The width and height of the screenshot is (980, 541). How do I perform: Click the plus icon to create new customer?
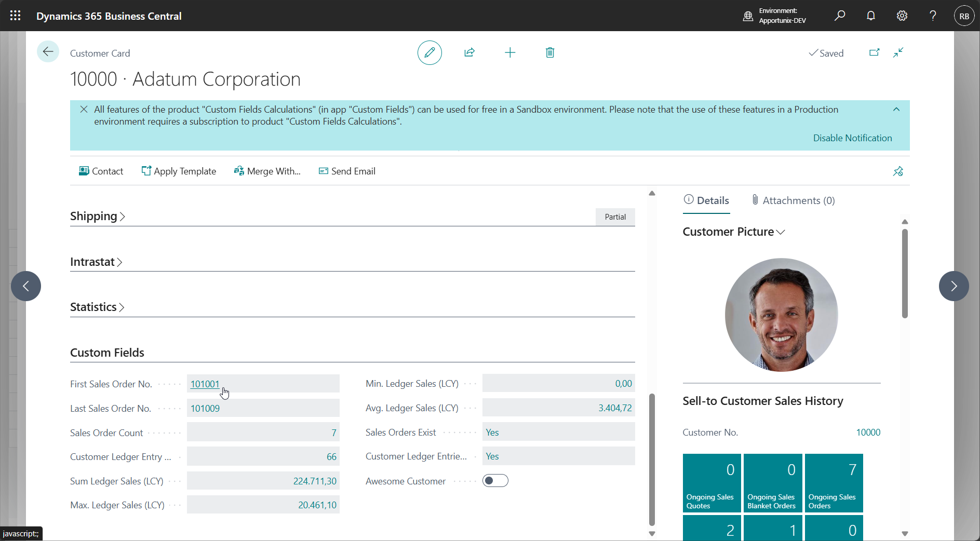pyautogui.click(x=510, y=52)
